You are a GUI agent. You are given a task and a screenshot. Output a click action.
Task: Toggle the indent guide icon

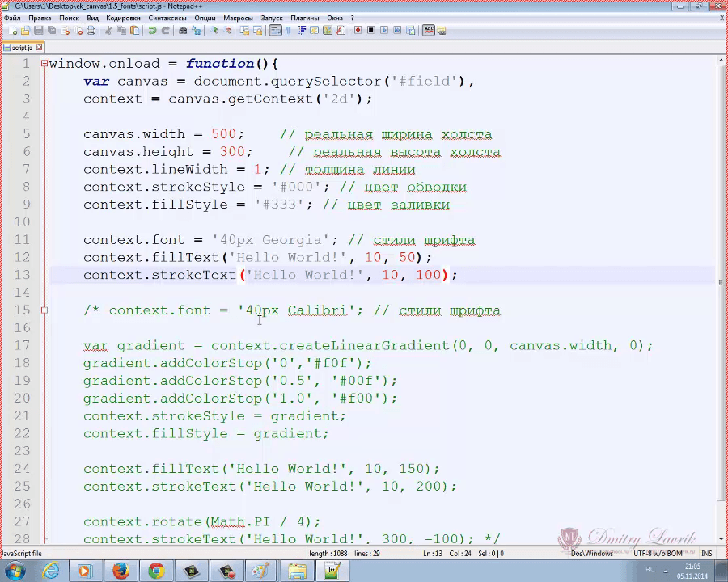302,31
